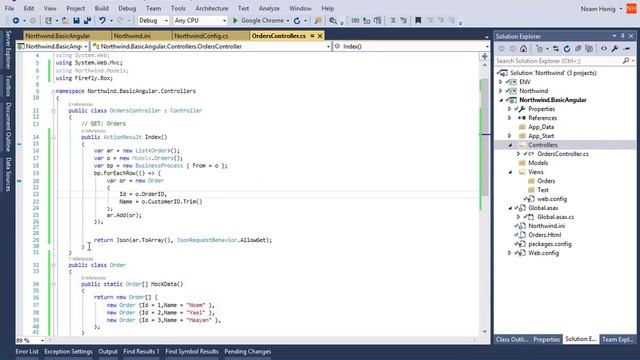Click the Home icon in Solution Explorer
This screenshot has height=360, width=640.
click(523, 49)
